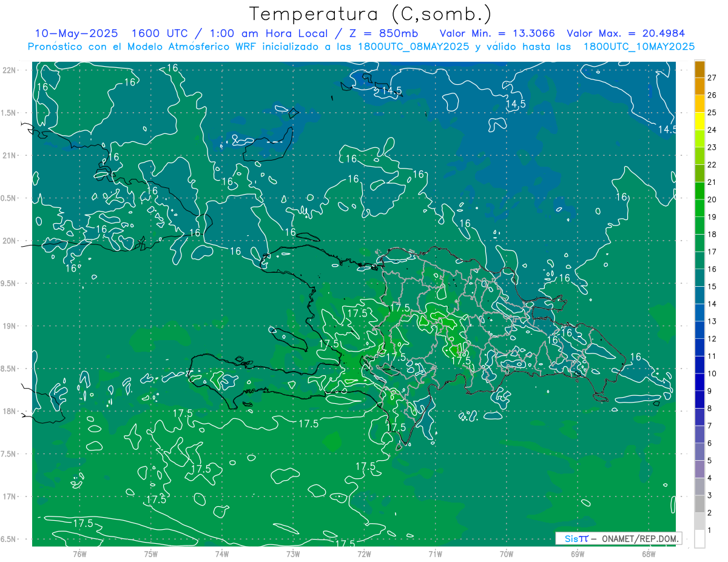
Task: Click 'Valor Min. = 13.3066' readout
Action: (x=497, y=33)
